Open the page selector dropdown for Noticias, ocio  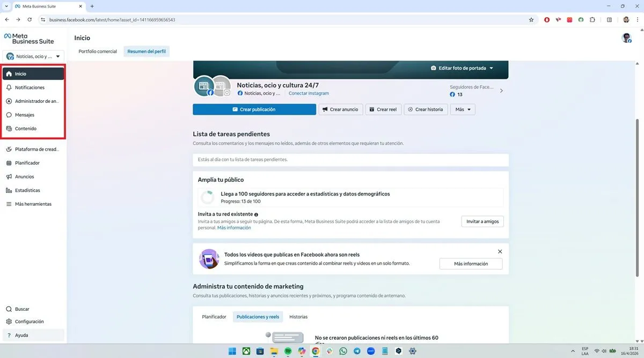[33, 56]
